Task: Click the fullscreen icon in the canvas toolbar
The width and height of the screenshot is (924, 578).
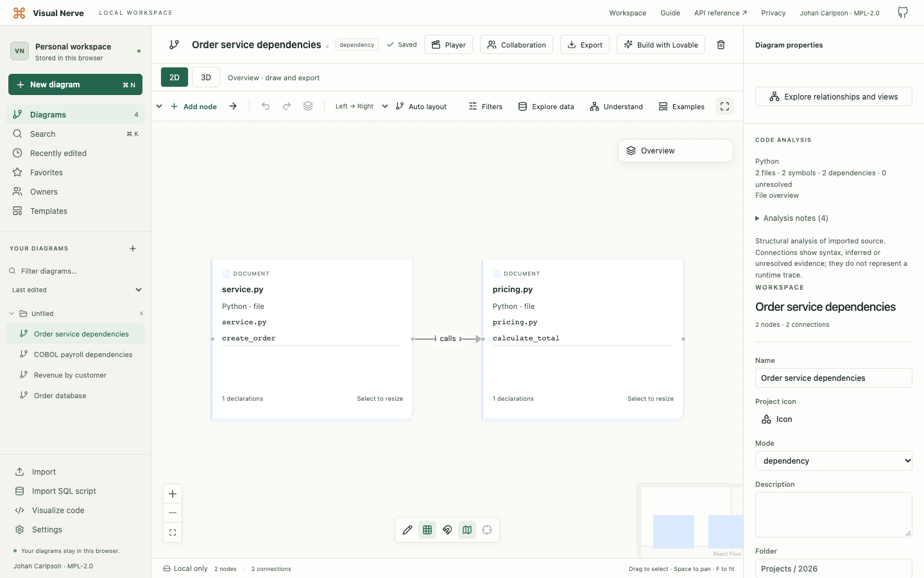Action: 724,107
